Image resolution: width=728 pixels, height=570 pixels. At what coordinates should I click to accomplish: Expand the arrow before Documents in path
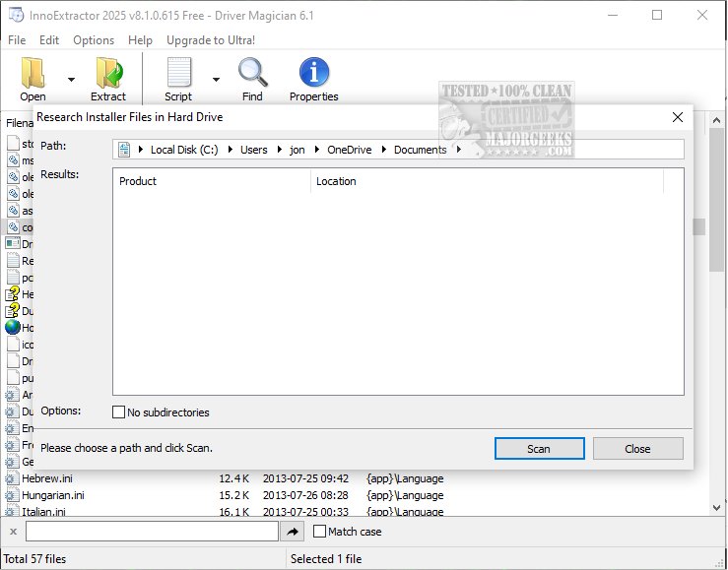(x=384, y=150)
